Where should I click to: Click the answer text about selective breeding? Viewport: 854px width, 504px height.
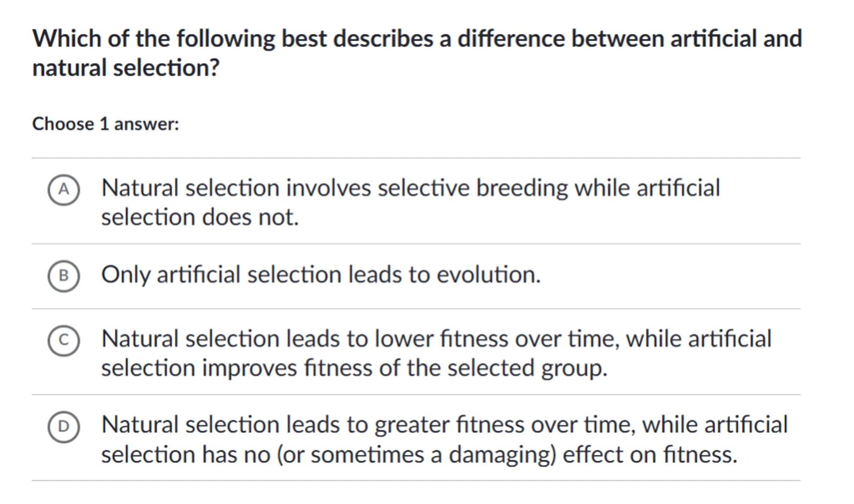click(410, 188)
